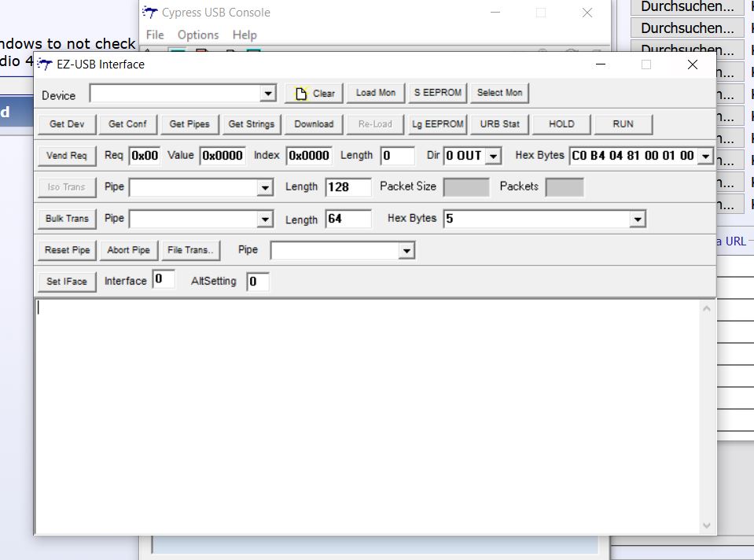The image size is (754, 560).
Task: Click the Value field showing 0x0000
Action: point(223,156)
